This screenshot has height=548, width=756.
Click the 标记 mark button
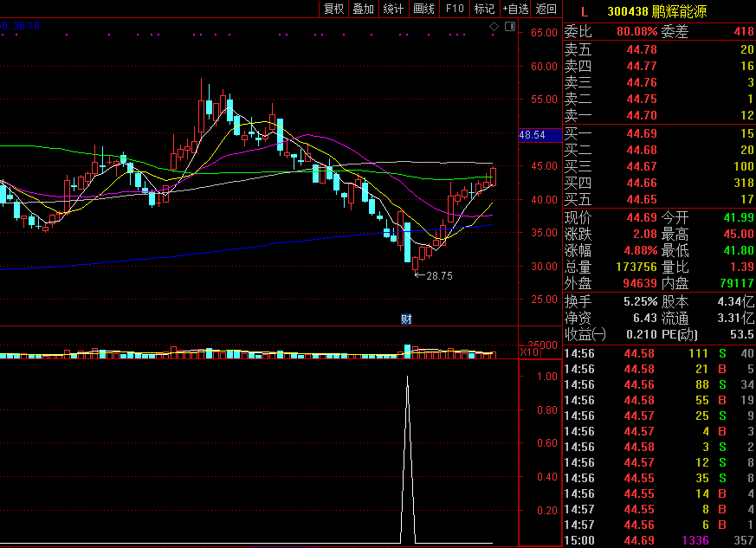click(484, 9)
